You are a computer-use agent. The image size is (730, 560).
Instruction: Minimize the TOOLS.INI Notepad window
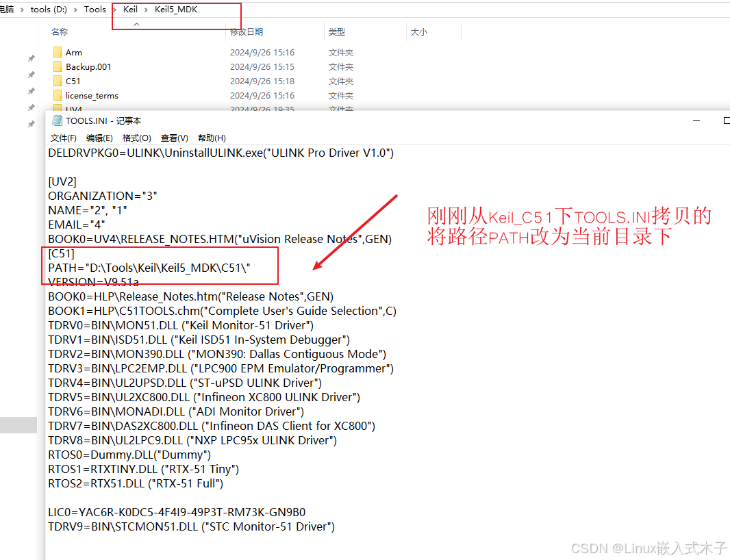coord(697,121)
